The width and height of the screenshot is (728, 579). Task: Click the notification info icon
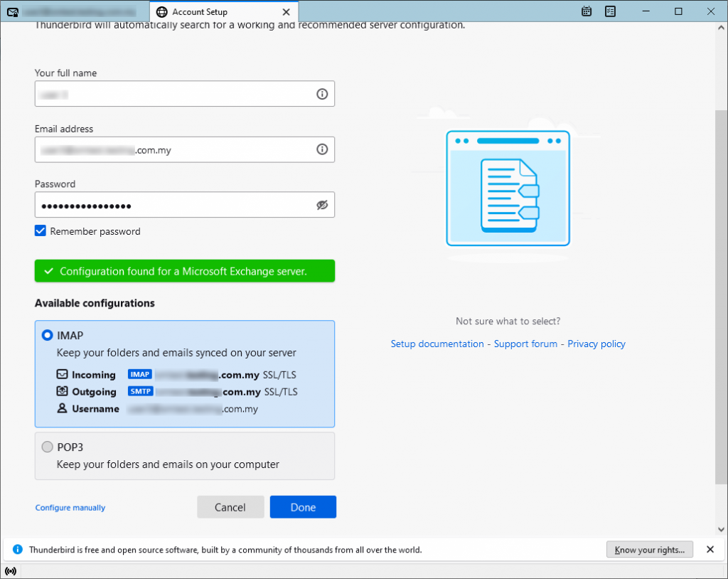click(x=18, y=550)
